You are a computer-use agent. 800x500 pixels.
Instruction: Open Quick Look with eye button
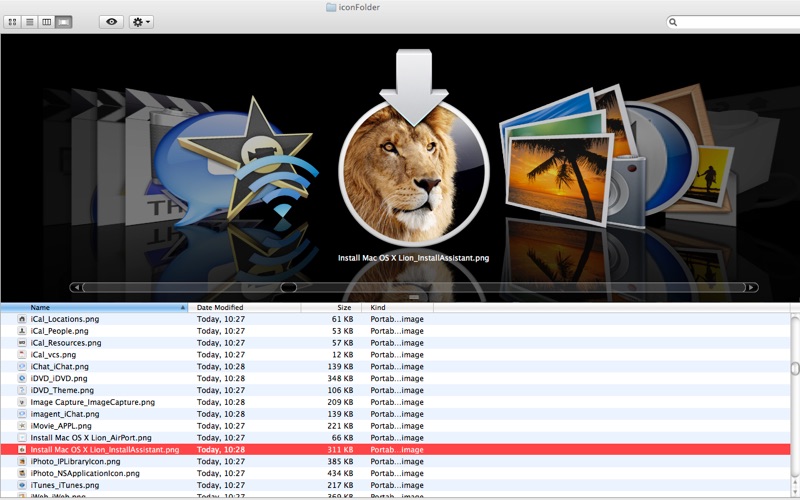[111, 22]
